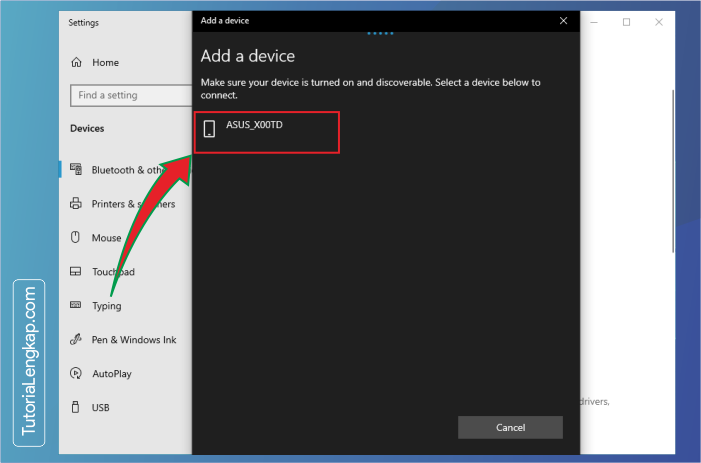Click the USB icon in sidebar

(x=76, y=407)
